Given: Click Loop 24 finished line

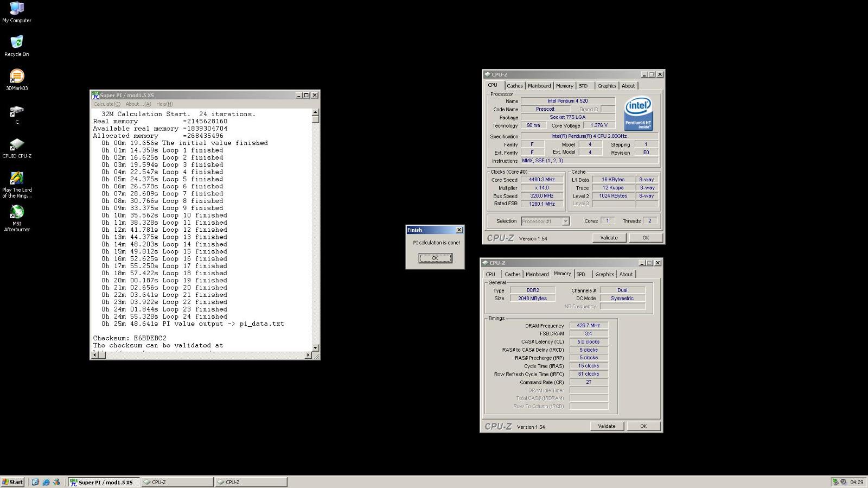Looking at the screenshot, I should [x=164, y=316].
